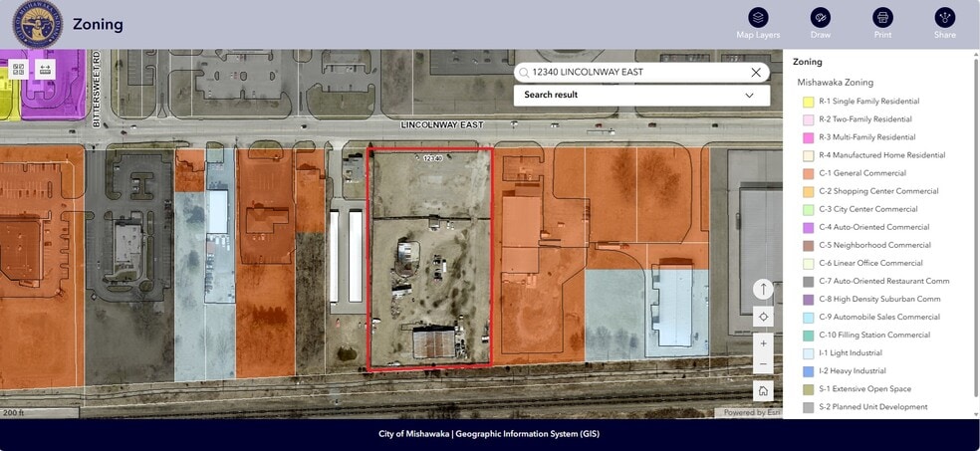Zoom out of the map

coord(763,364)
